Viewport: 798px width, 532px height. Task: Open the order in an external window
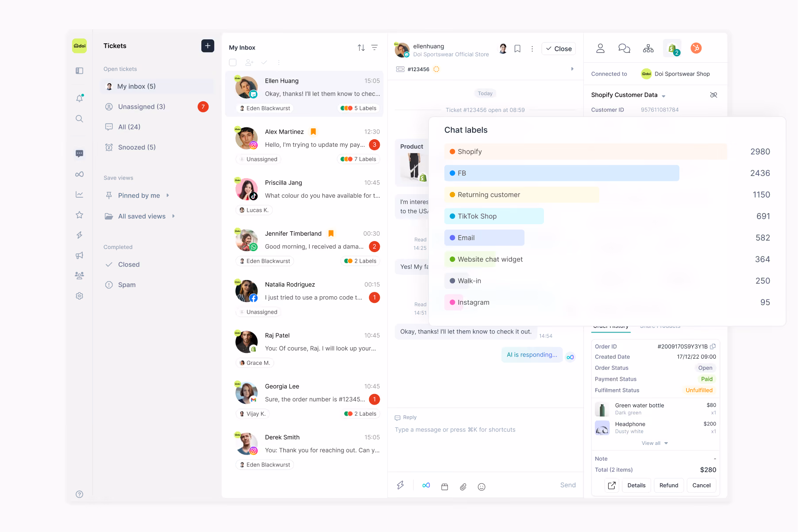point(612,486)
